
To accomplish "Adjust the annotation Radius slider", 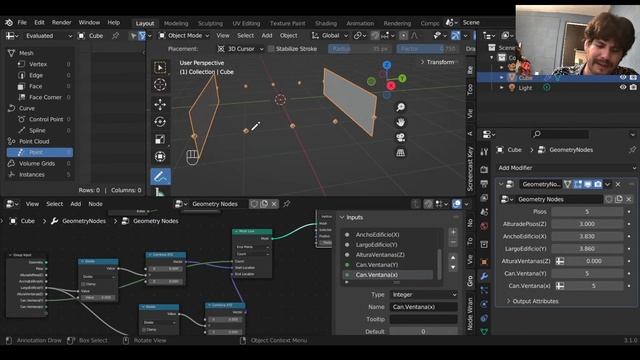I will 360,49.
